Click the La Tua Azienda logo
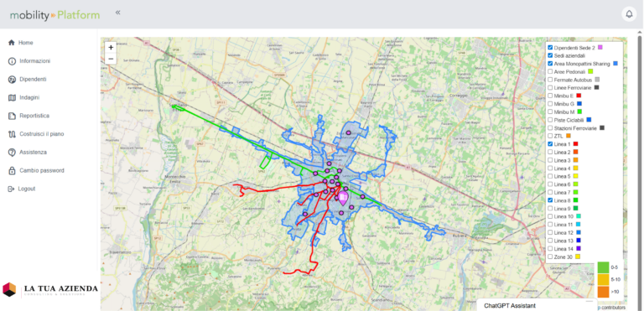644x311 pixels. 50,290
